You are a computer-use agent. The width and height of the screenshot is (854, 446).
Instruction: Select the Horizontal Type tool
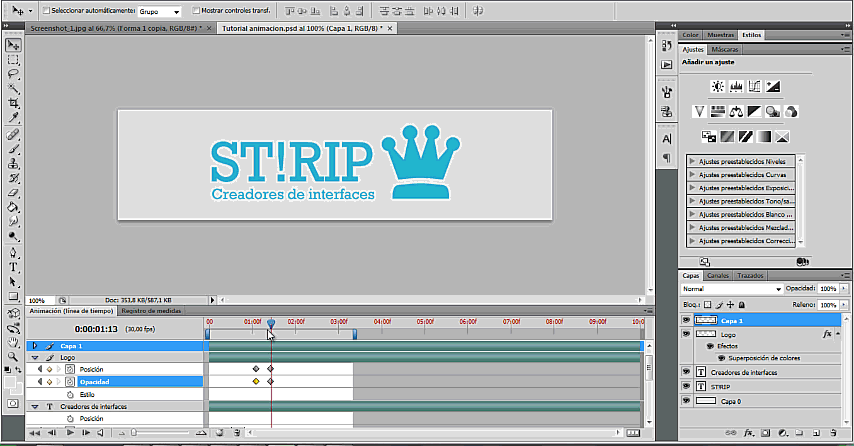[13, 267]
